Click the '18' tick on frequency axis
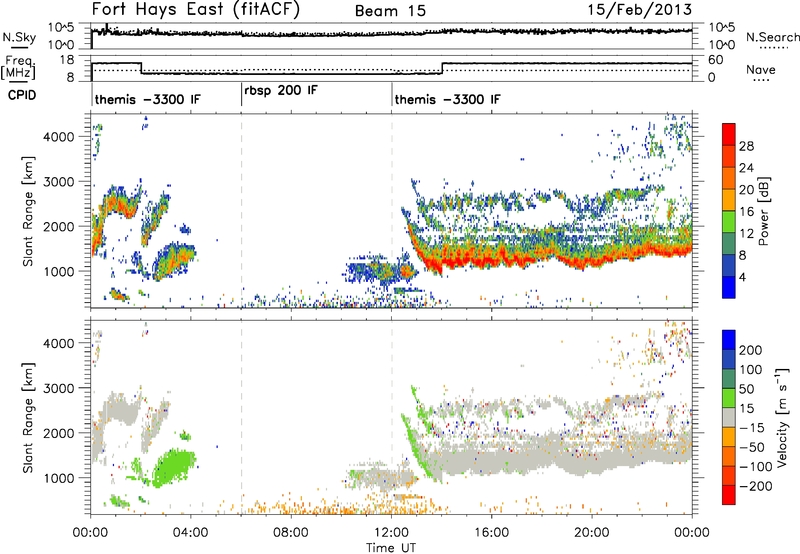800x554 pixels. pos(67,60)
